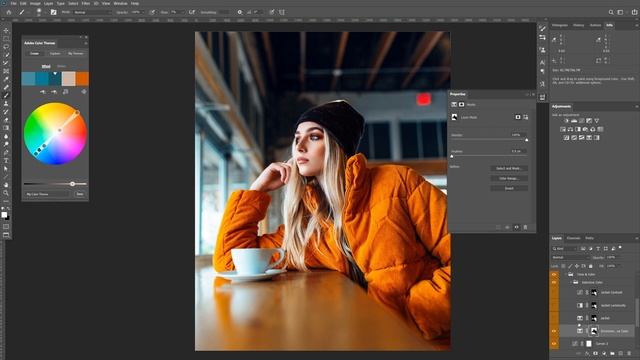This screenshot has width=640, height=360.
Task: Select the Hand tool
Action: [x=6, y=185]
